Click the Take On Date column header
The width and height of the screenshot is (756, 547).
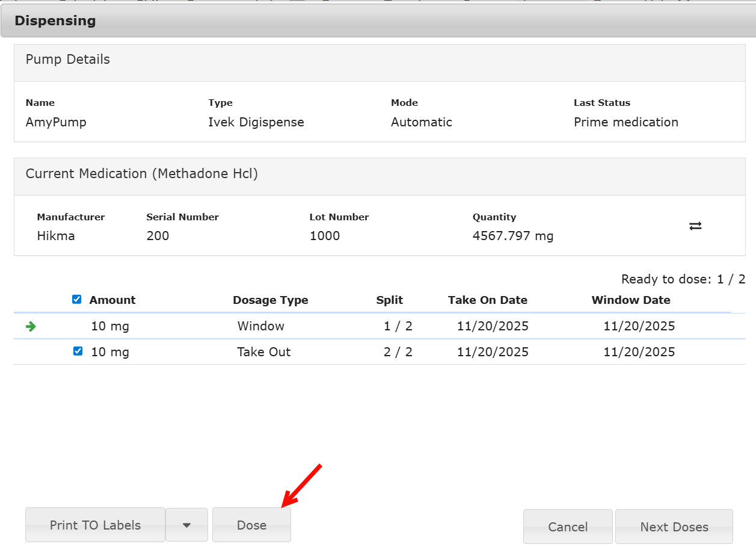coord(487,300)
